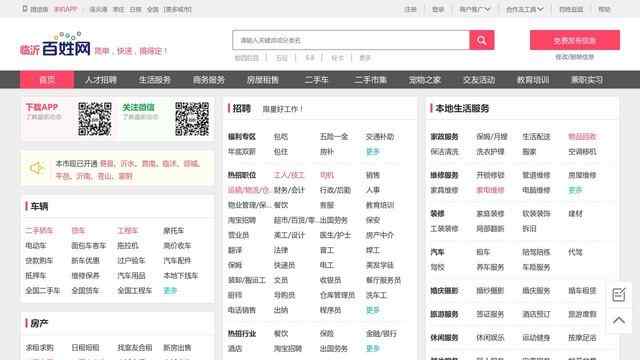Viewport: 640px width, 360px height.
Task: Open the 开锁修锁 service link
Action: (490, 175)
